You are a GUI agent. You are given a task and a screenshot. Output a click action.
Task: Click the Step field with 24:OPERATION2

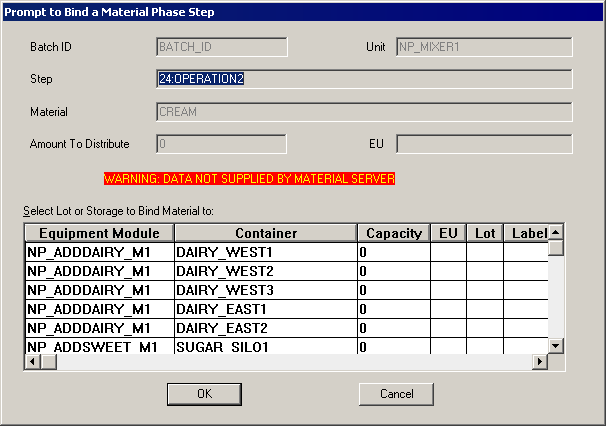tap(364, 79)
